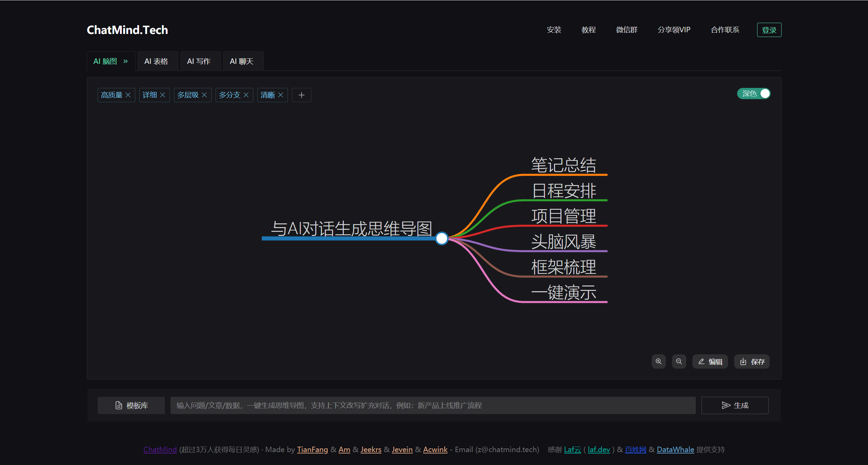Toggle the 深色 dark mode switch
This screenshot has height=465, width=868.
coord(753,94)
